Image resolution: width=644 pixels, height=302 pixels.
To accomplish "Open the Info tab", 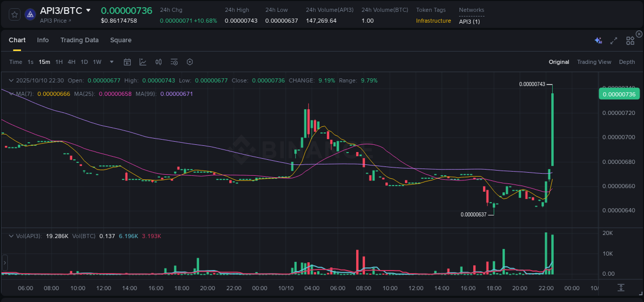I will (43, 40).
